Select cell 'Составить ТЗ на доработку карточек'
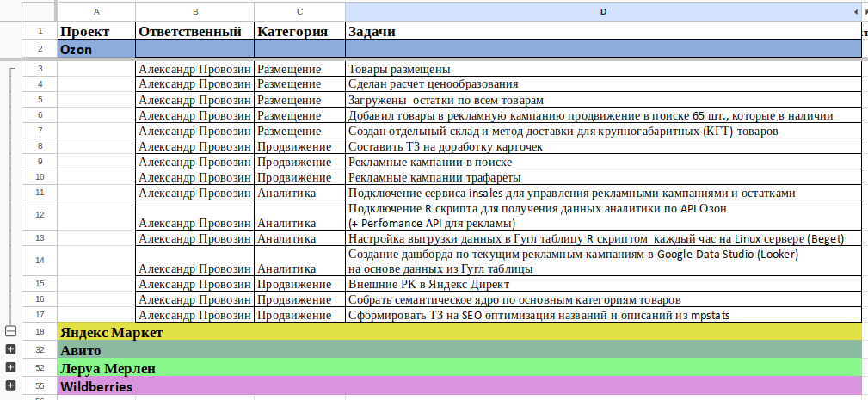868x400 pixels. 603,146
